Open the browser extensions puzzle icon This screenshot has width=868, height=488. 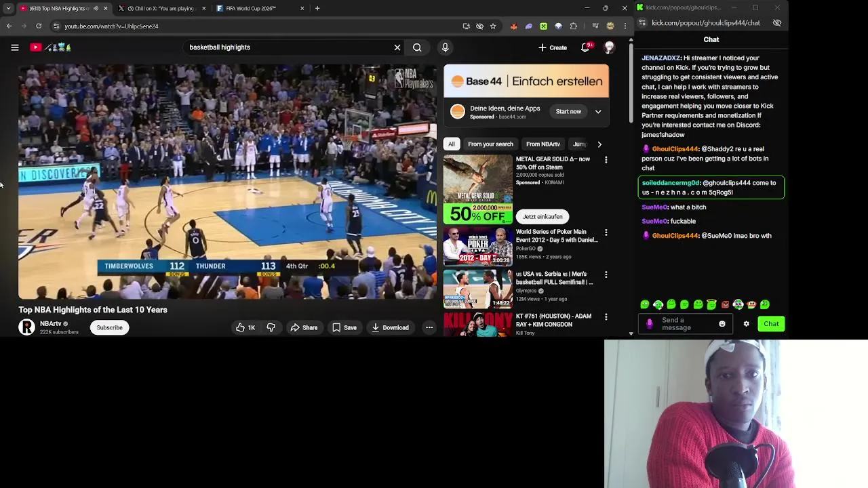[574, 26]
